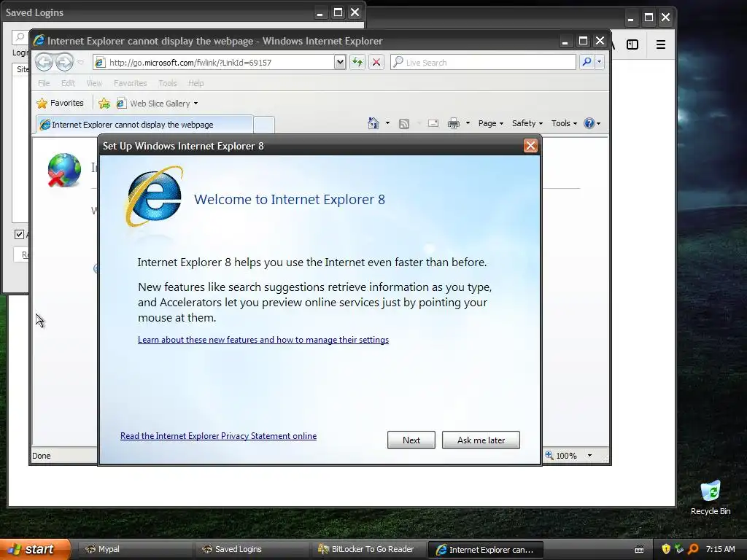Screen dimensions: 747x560
Task: Open the Tools menu in menu bar
Action: click(x=167, y=83)
